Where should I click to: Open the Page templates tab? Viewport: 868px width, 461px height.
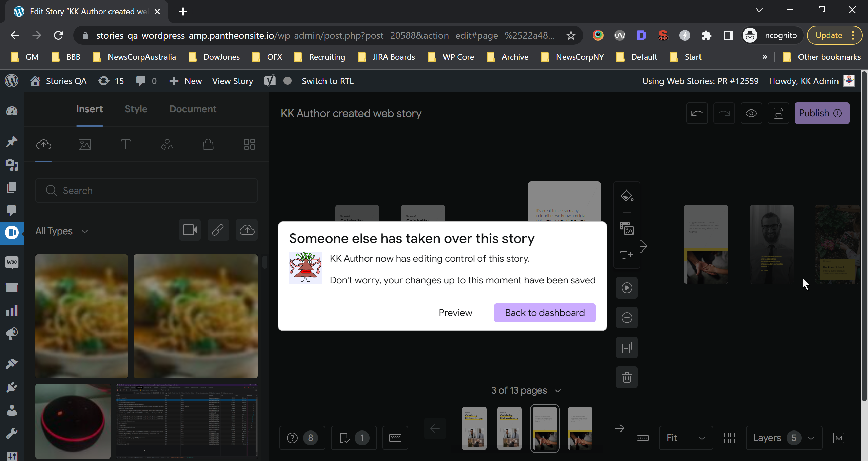point(250,145)
